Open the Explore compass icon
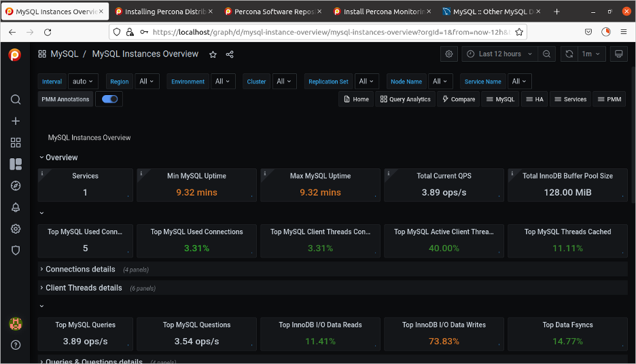The width and height of the screenshot is (636, 364). (x=16, y=185)
